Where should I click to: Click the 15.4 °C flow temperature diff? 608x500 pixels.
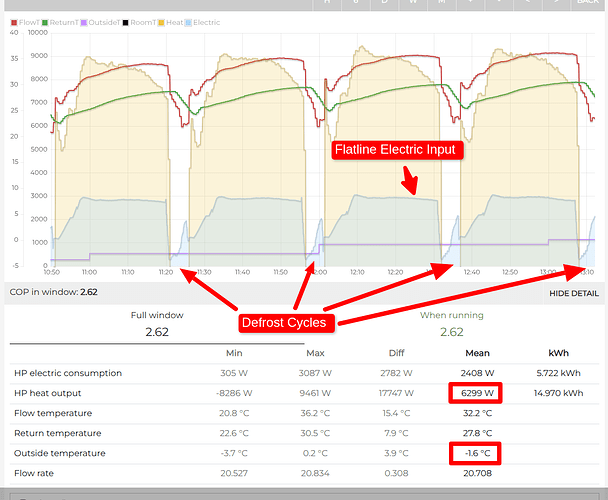(x=396, y=413)
